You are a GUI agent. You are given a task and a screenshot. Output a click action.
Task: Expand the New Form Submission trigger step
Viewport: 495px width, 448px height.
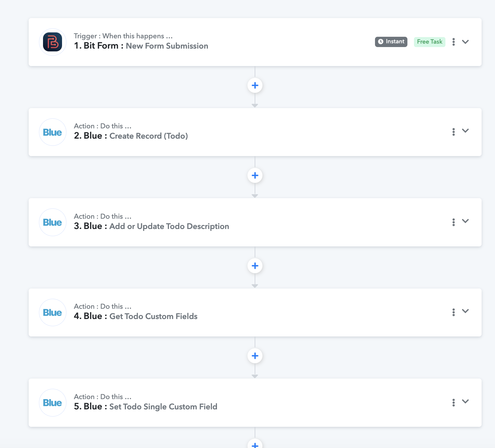(465, 42)
